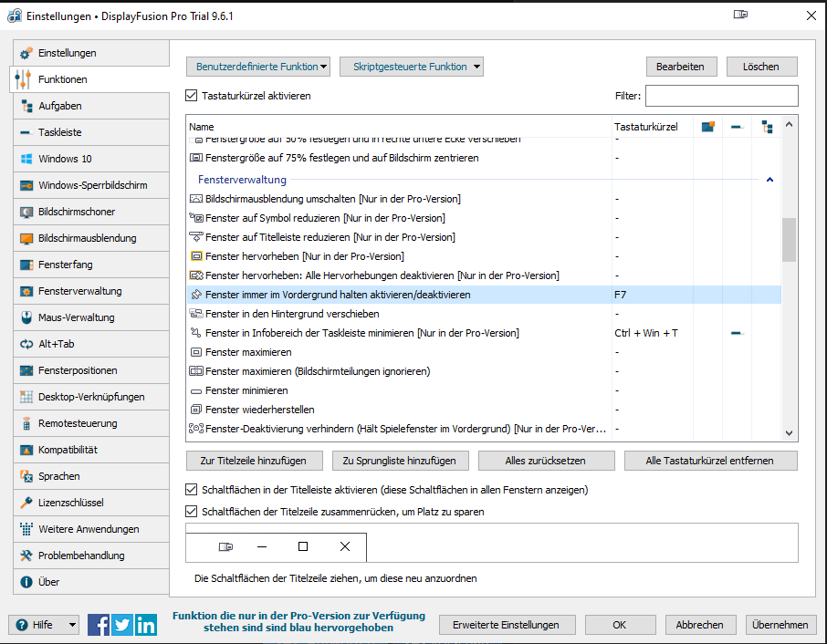Click the icon of 'Fenster in Infobereich der Taskleiste minimieren'
The height and width of the screenshot is (644, 827).
(x=196, y=333)
